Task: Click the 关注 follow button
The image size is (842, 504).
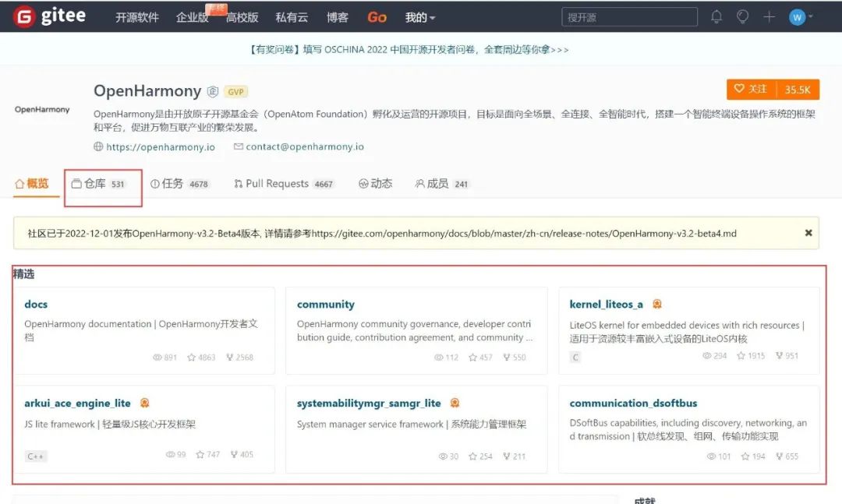Action: coord(752,90)
